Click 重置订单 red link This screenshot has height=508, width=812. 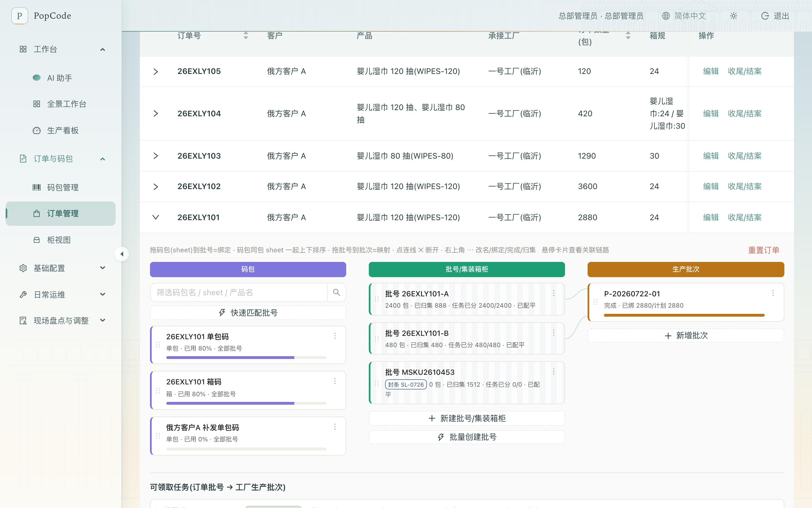(764, 250)
